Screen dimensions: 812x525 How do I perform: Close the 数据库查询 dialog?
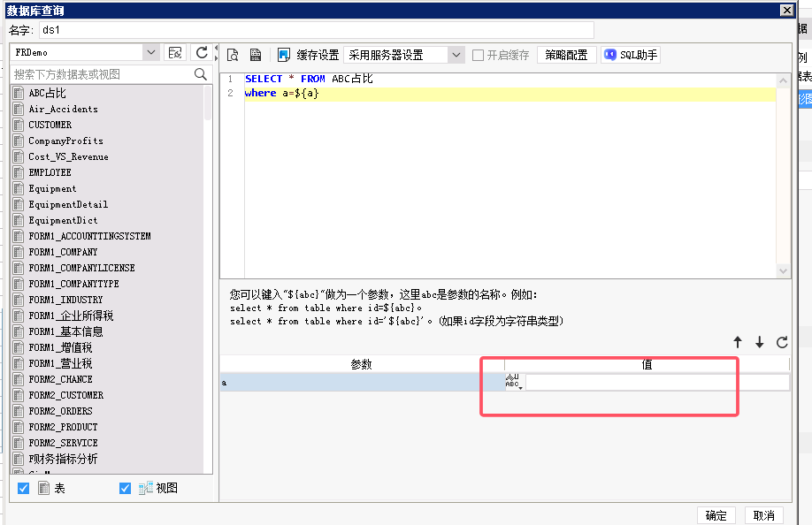click(786, 11)
